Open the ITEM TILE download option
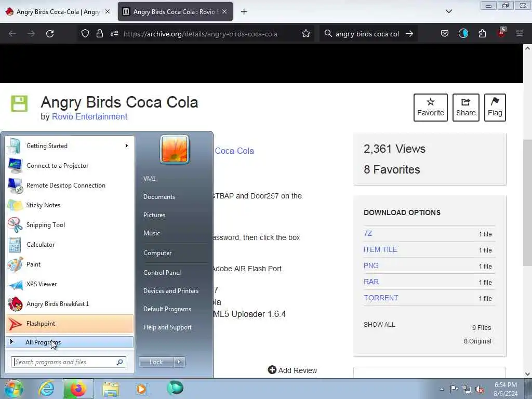This screenshot has width=532, height=399. click(x=380, y=249)
